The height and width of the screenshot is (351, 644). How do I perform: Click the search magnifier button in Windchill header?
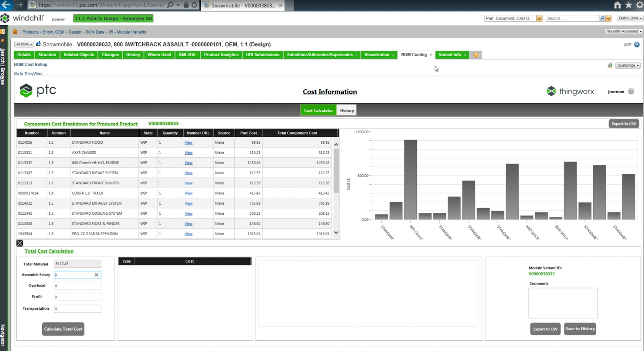tap(602, 18)
